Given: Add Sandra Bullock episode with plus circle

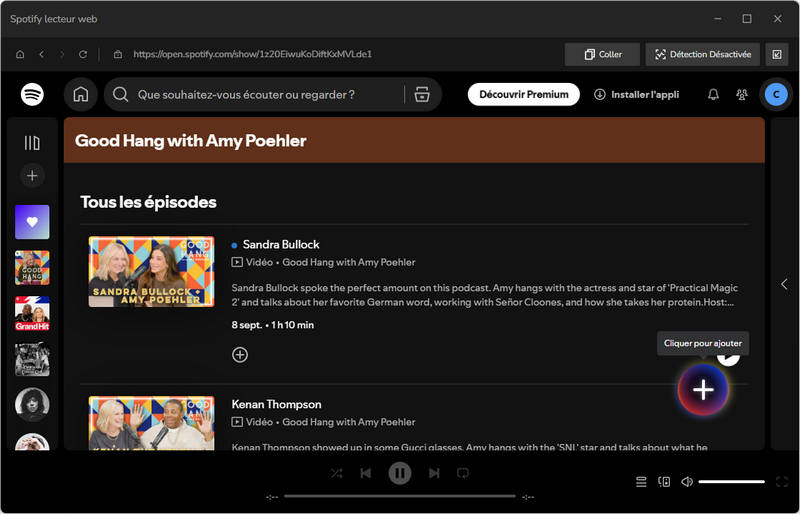Looking at the screenshot, I should 240,355.
